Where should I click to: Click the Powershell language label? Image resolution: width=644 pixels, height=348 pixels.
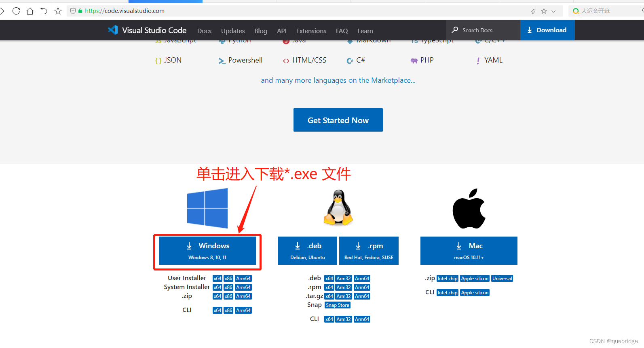click(x=245, y=60)
